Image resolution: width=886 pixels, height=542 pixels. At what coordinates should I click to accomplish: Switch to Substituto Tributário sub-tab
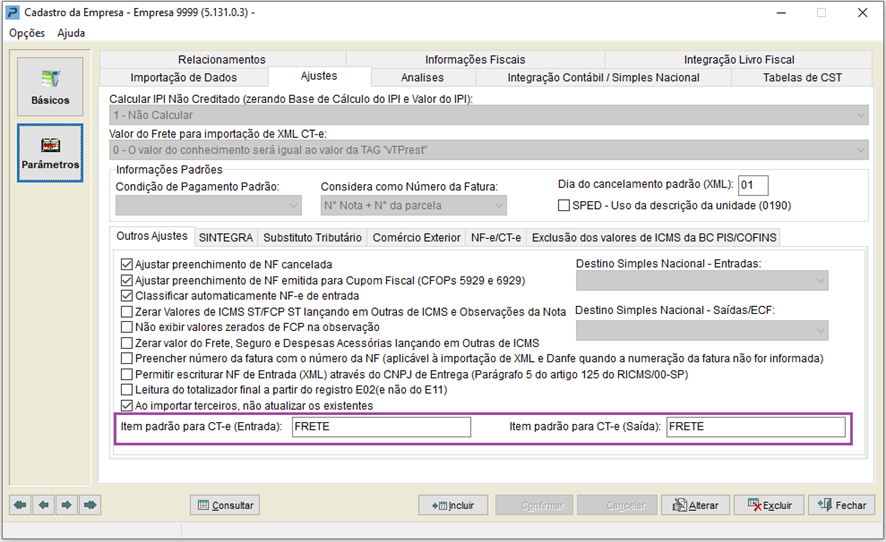click(x=312, y=238)
